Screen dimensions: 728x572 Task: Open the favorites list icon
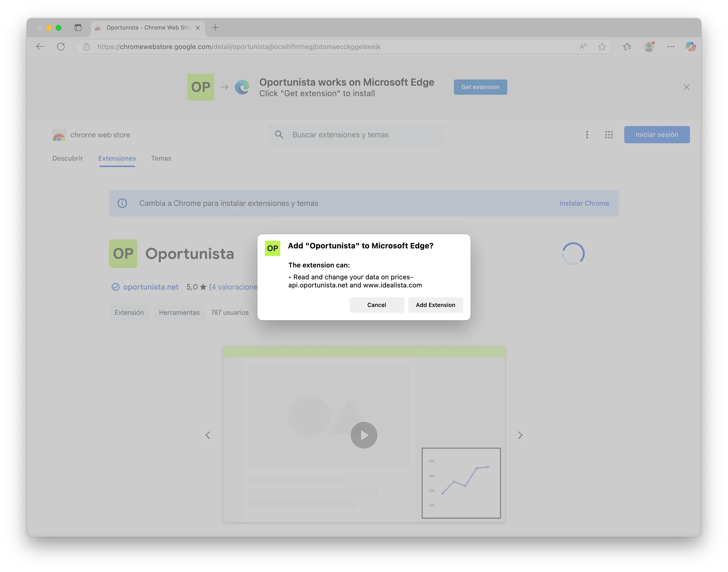(x=627, y=47)
